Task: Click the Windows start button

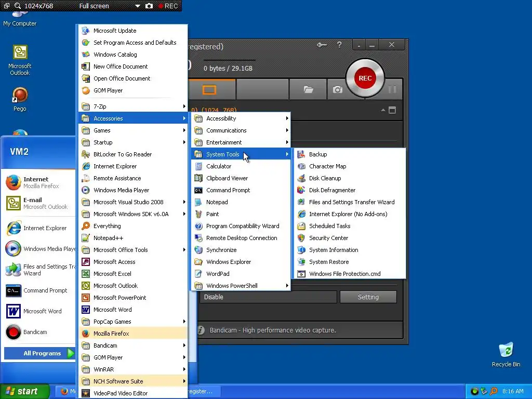Action: 24,392
